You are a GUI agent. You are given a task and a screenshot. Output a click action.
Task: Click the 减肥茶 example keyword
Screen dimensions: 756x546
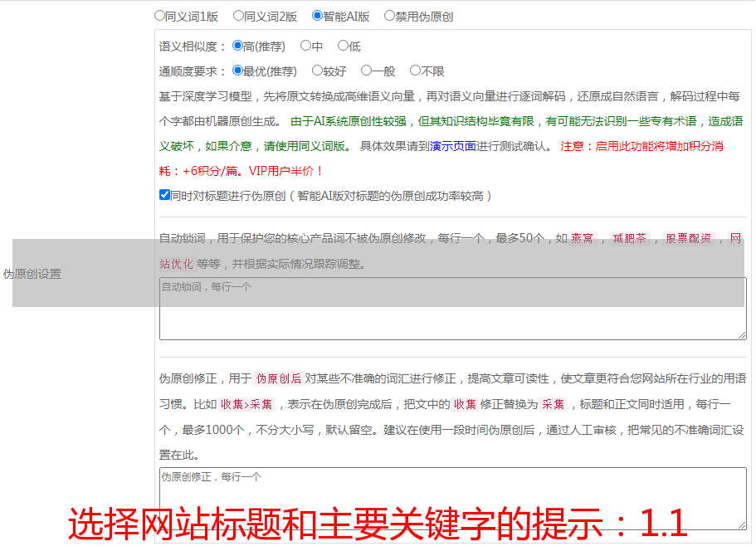tap(630, 238)
